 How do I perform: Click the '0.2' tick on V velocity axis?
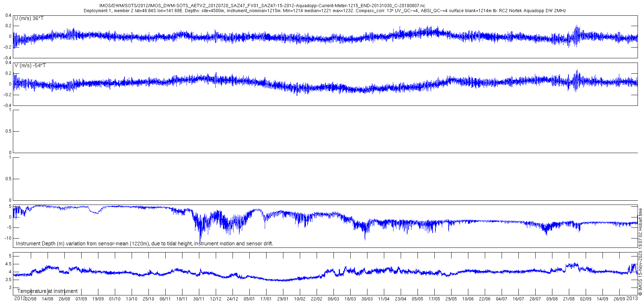point(8,74)
